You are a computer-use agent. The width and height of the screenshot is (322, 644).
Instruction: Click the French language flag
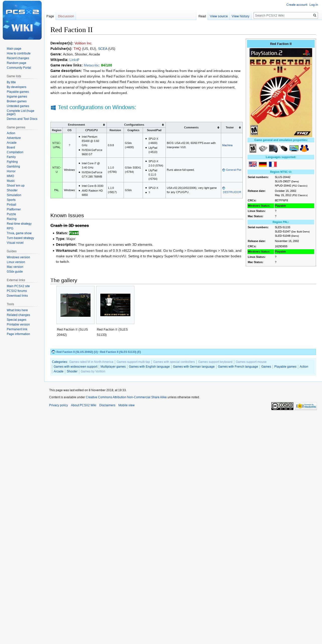click(x=273, y=164)
